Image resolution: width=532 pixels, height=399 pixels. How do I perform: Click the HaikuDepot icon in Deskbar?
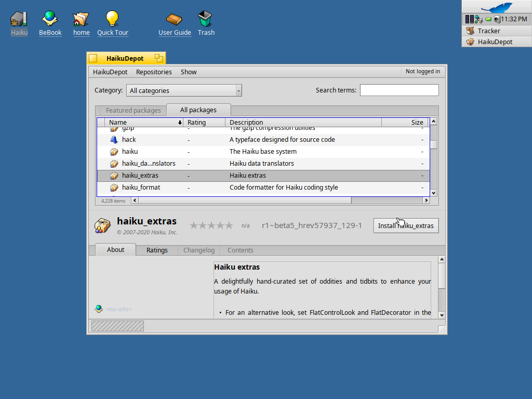pos(470,42)
